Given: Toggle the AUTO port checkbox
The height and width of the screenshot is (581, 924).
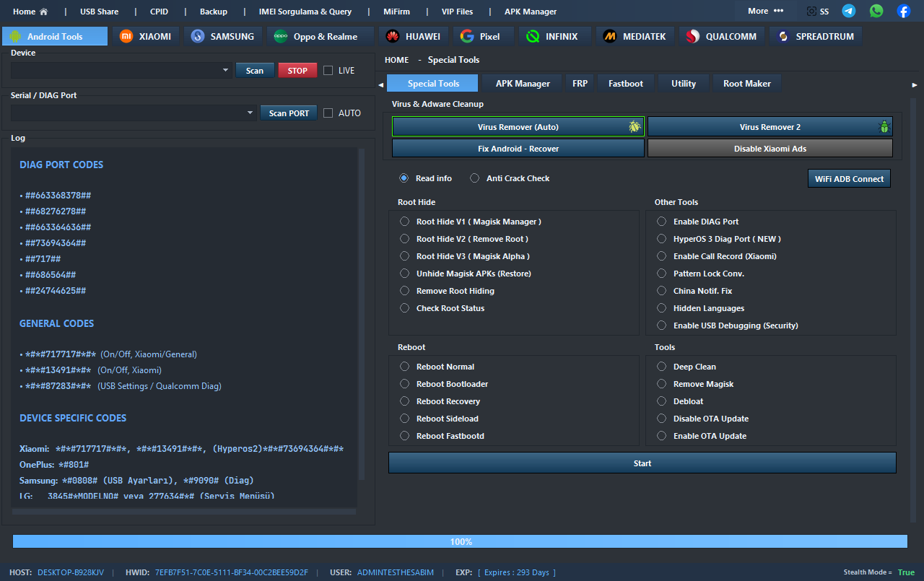Looking at the screenshot, I should pos(328,113).
